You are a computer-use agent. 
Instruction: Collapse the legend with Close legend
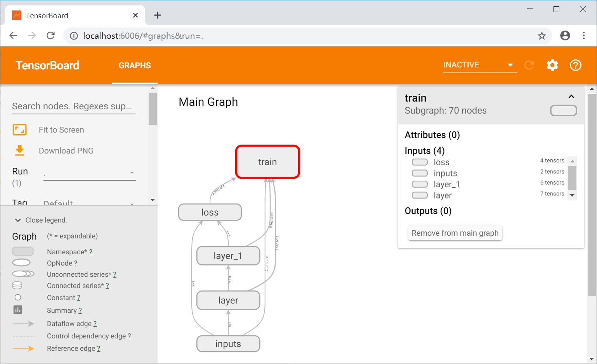41,220
